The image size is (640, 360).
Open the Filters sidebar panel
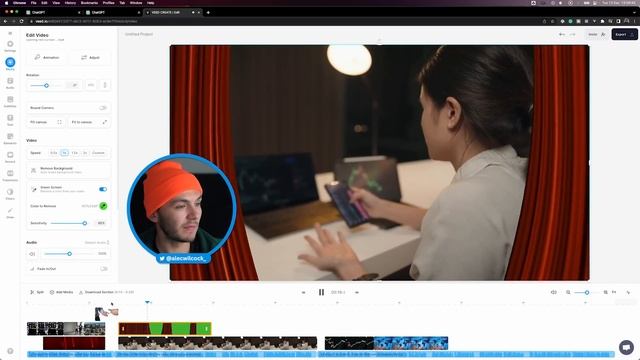[10, 194]
